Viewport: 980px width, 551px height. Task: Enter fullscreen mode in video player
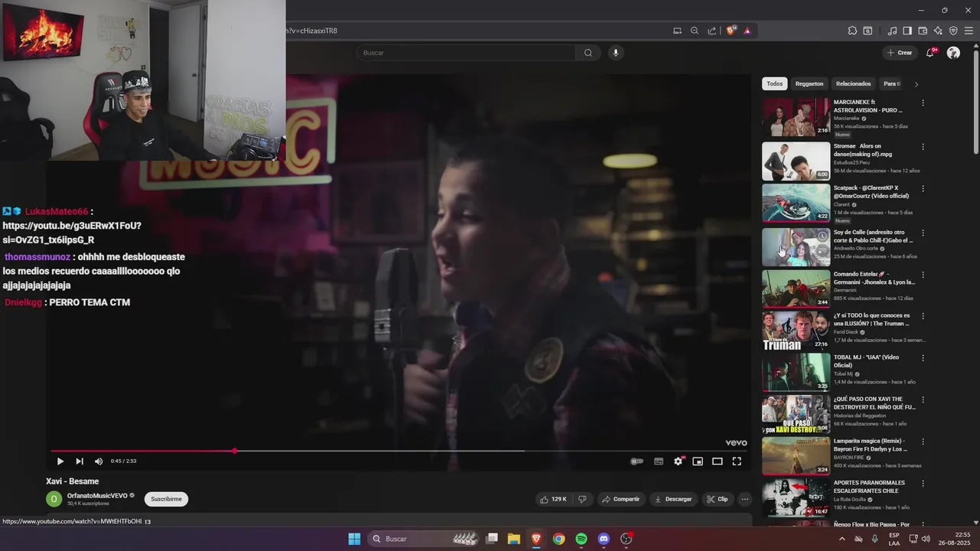(737, 461)
